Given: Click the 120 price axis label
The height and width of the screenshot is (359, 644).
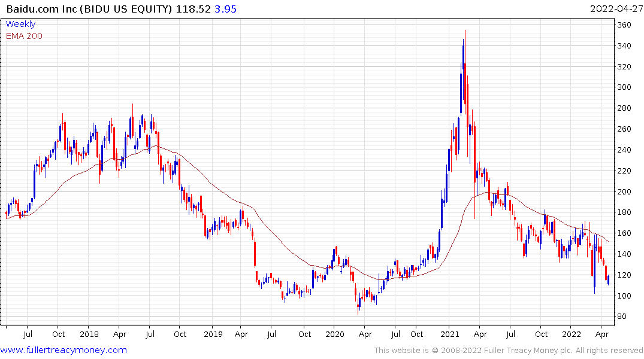Looking at the screenshot, I should coord(624,275).
